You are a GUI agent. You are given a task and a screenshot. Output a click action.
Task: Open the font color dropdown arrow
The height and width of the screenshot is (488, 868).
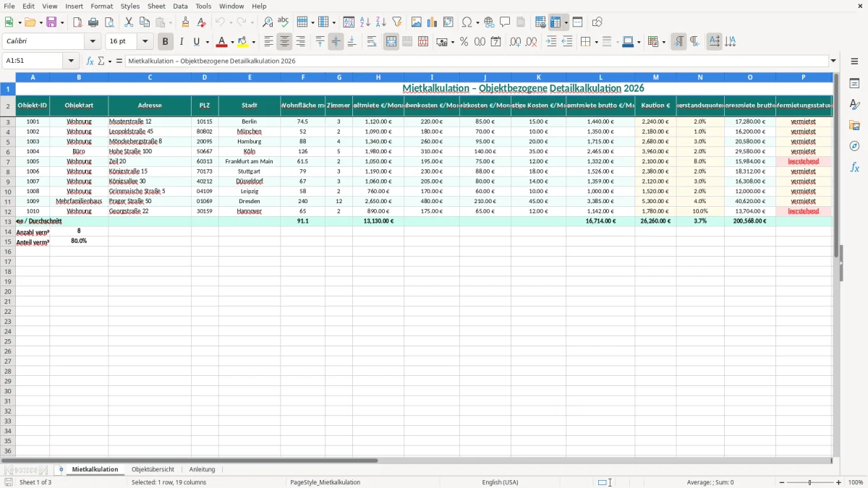click(x=232, y=42)
